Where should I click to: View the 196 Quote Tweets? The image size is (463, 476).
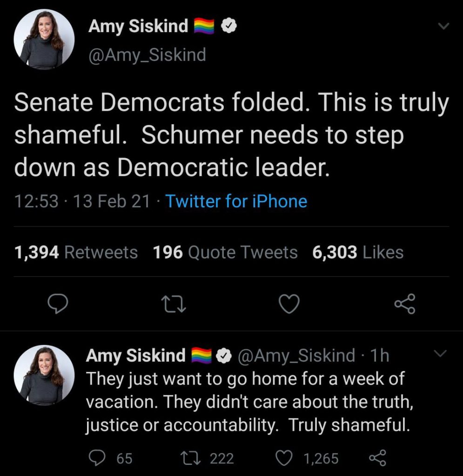225,252
